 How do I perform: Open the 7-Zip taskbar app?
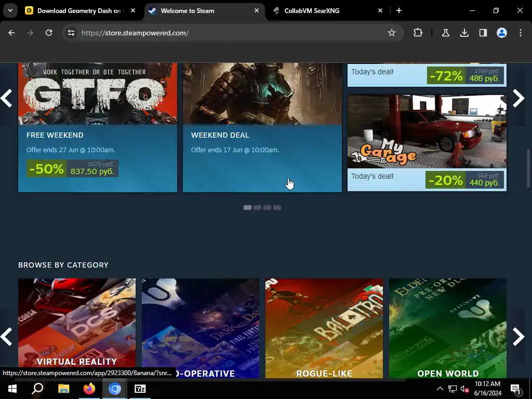[x=140, y=389]
